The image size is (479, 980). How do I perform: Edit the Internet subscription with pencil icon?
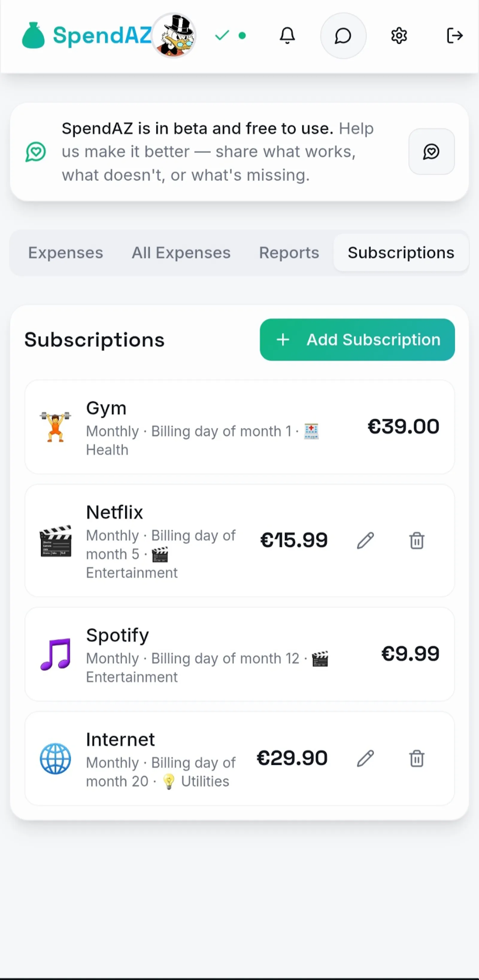[x=365, y=758]
